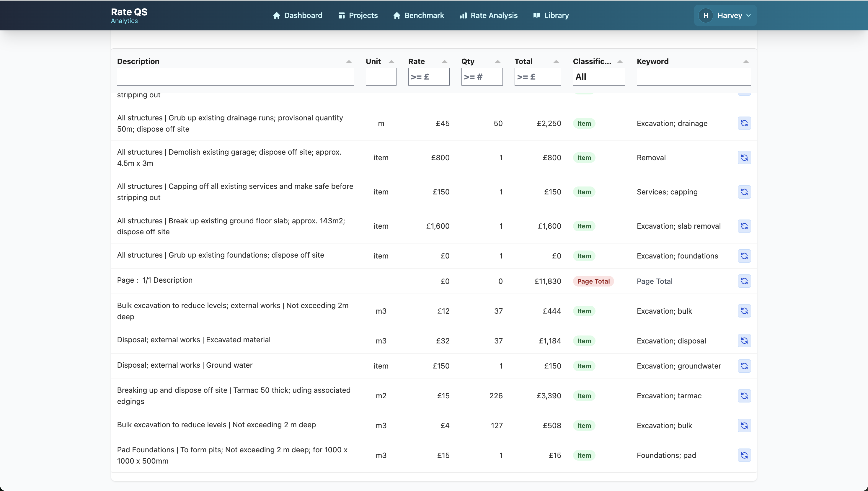Click Item badge in Pad Foundations row

point(584,455)
